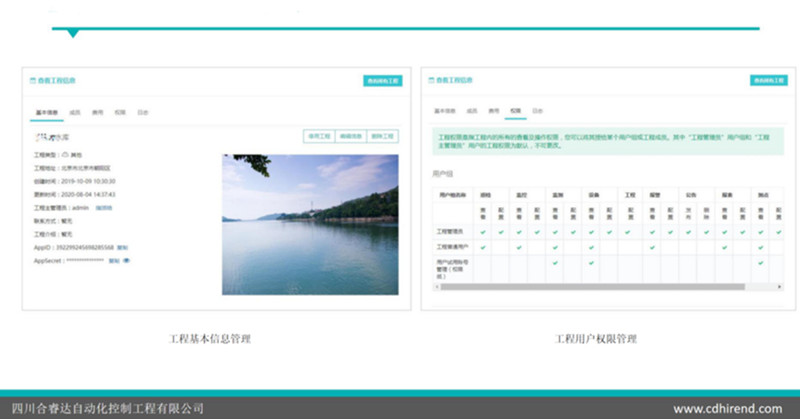Screen dimensions: 800x419
Task: Open the 费用 (fees) tab above the lake photo
Action: [95, 112]
